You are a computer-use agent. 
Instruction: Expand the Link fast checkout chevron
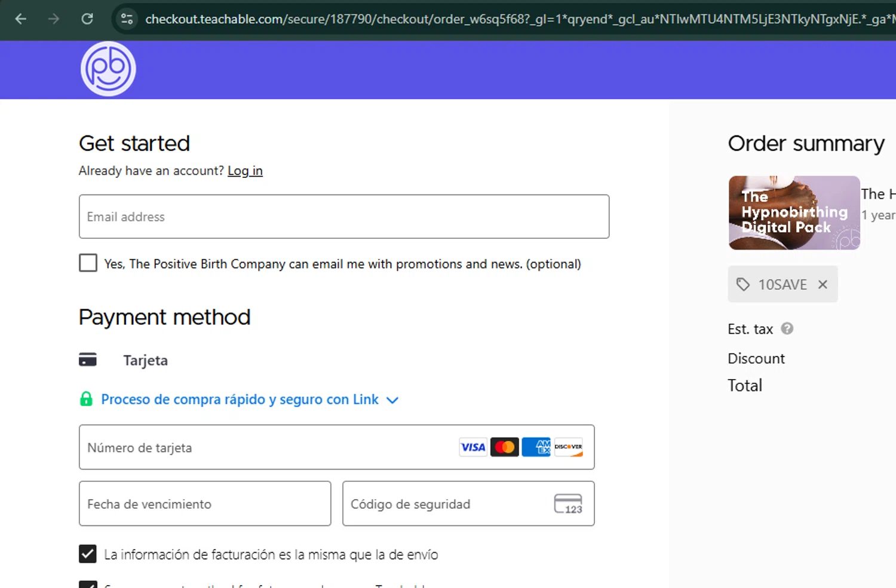[392, 400]
